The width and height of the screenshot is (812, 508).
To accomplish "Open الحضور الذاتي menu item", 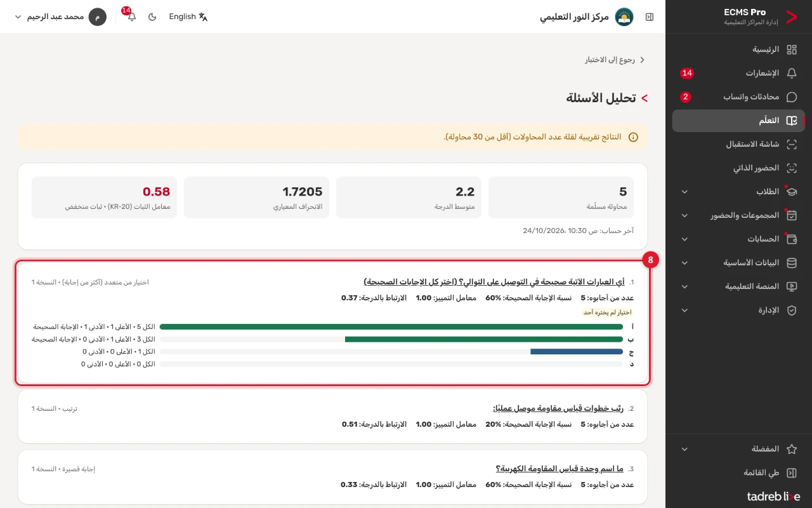I will [739, 168].
